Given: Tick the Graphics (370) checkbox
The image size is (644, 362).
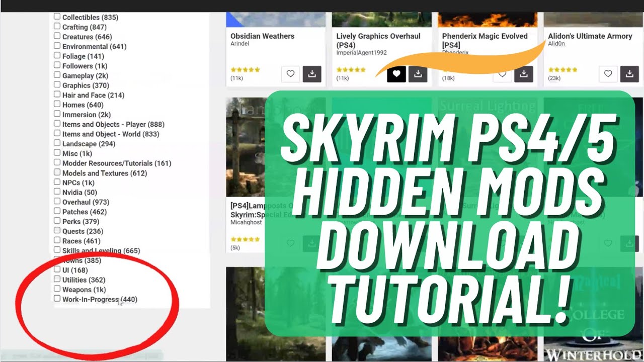Looking at the screenshot, I should (x=57, y=85).
